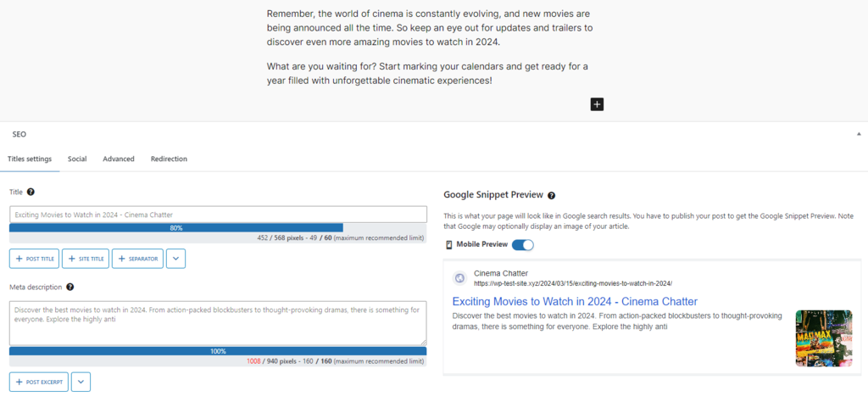Screen dimensions: 868x402
Task: Click the globe favicon in snippet preview
Action: pos(459,278)
